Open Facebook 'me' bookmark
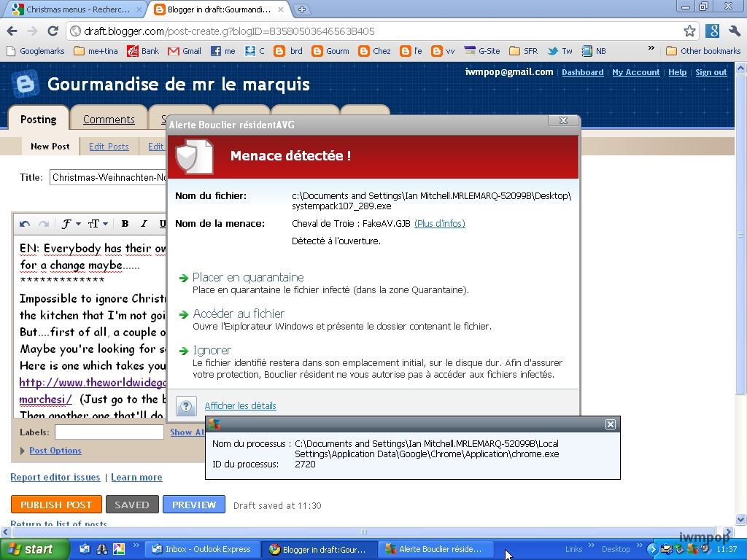Screen dimensions: 747x560 tap(223, 51)
